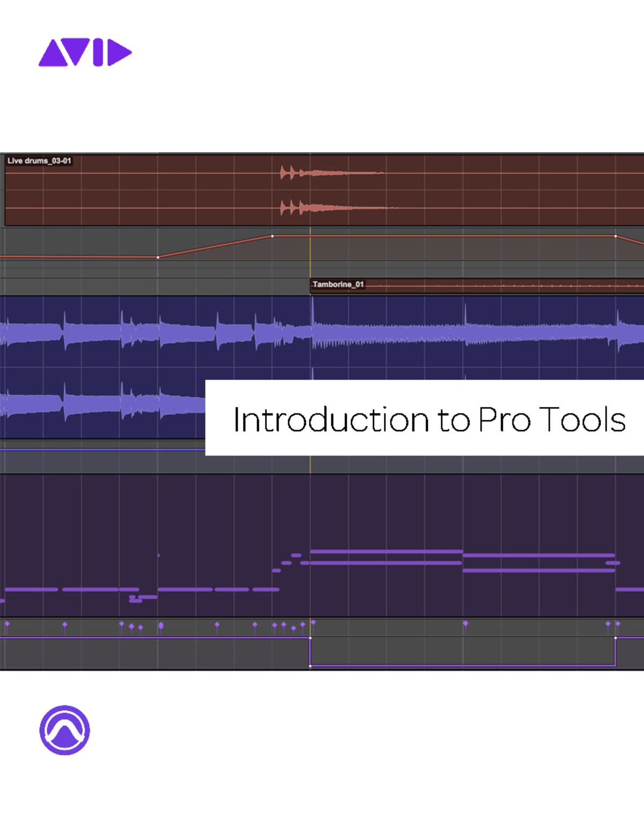This screenshot has width=644, height=834.
Task: Select the Tamborine_01 clip name label
Action: click(339, 285)
